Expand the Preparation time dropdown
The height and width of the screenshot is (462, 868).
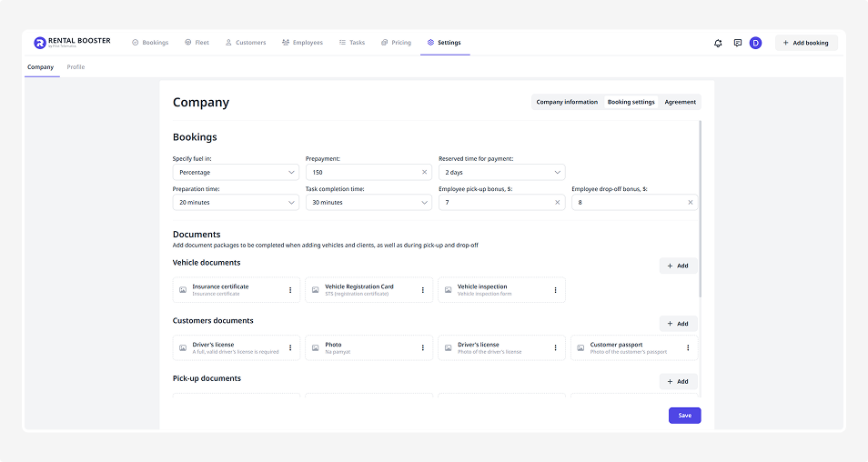coord(236,203)
